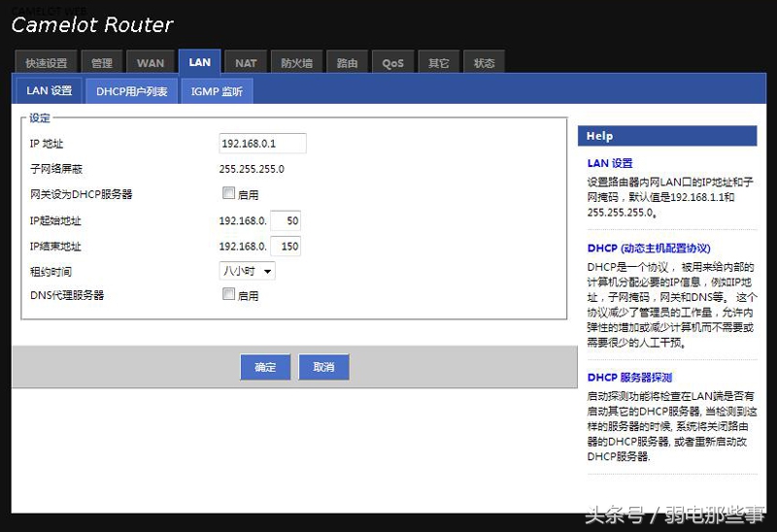Enable 网关设为DHCP服务器 checkbox

[x=228, y=192]
